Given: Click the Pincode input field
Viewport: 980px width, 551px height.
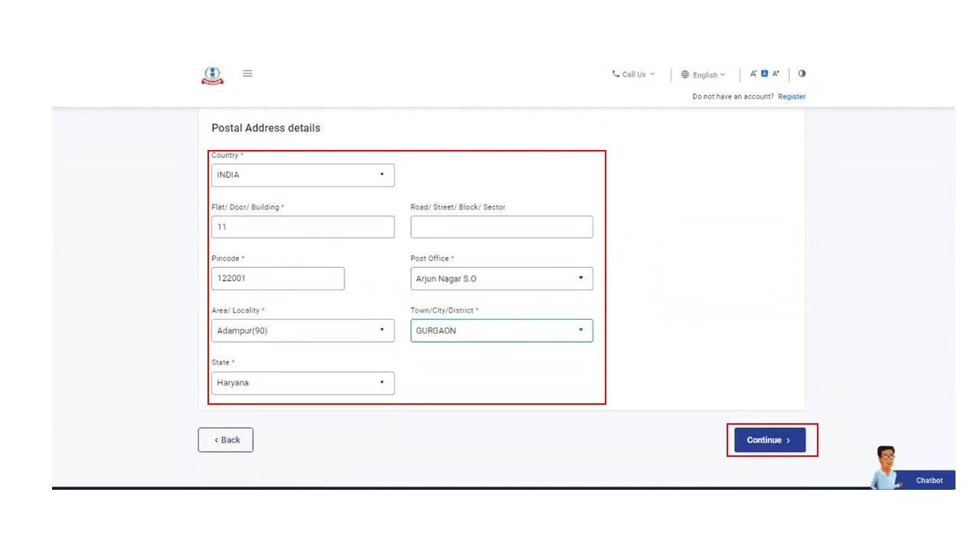Looking at the screenshot, I should 278,279.
